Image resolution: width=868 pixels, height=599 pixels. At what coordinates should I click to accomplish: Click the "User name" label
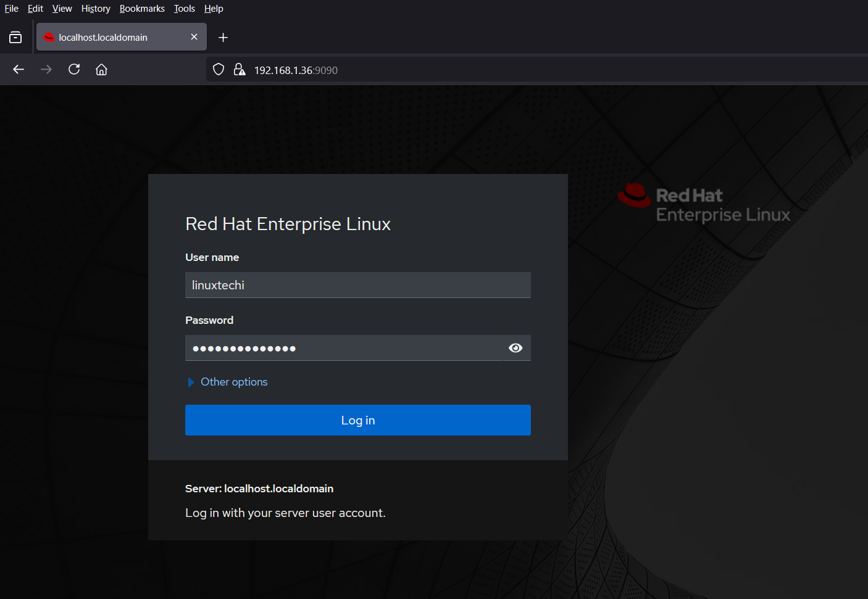point(212,257)
